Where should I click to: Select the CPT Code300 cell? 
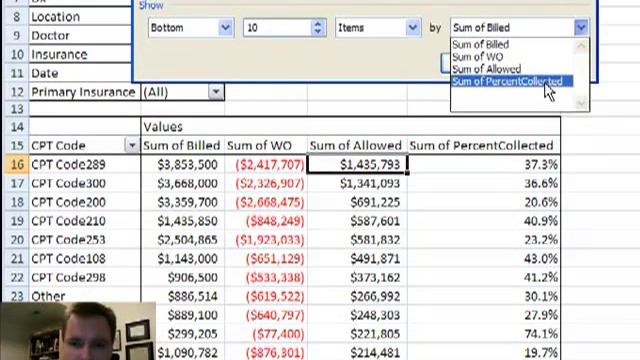point(84,183)
